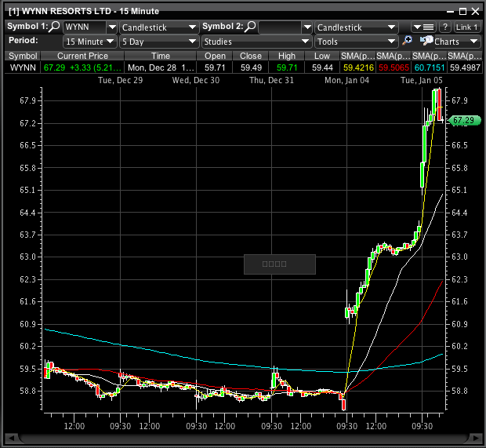Expand the Symbol 1 Candlestick chart type dropdown
The width and height of the screenshot is (486, 448).
[192, 27]
